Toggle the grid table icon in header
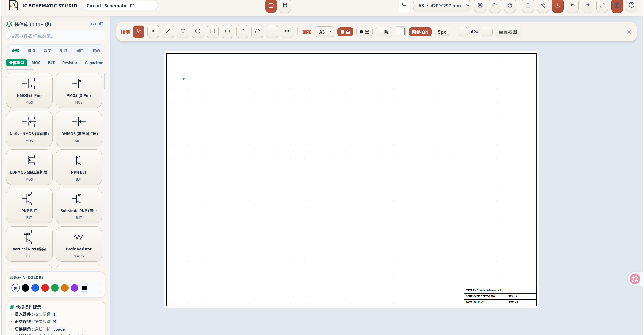The width and height of the screenshot is (644, 335). 617,6
